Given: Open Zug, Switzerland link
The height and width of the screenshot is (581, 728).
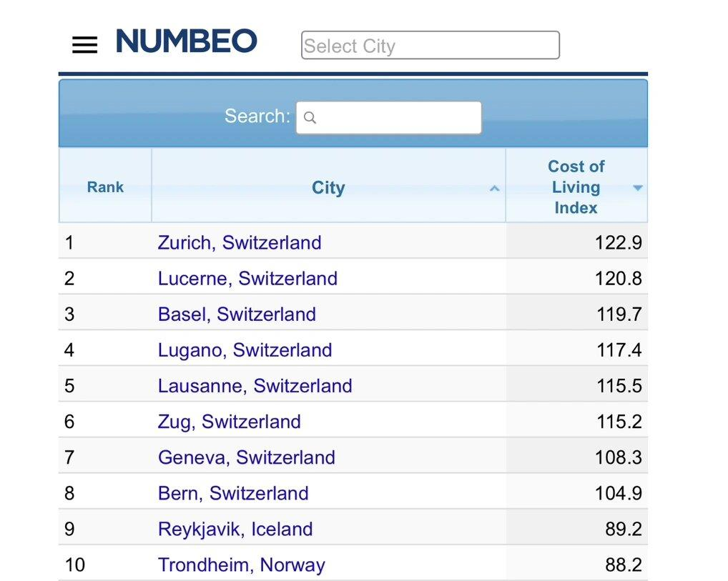Looking at the screenshot, I should (229, 422).
